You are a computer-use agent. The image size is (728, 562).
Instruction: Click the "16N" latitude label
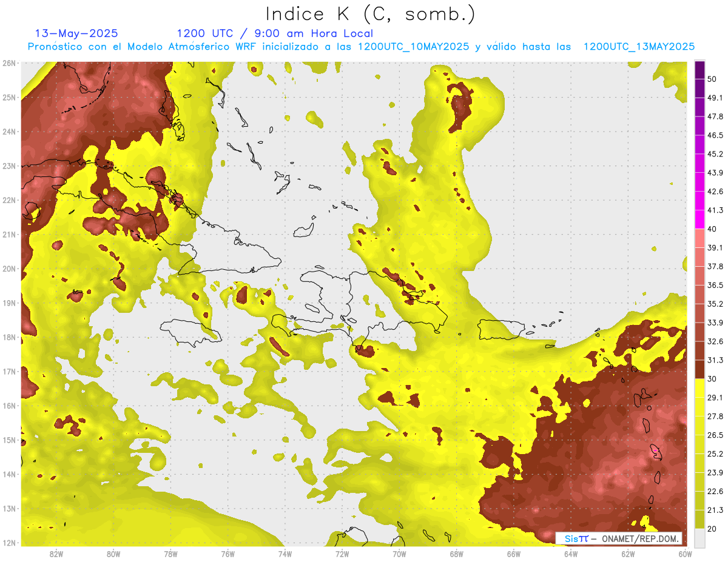(x=9, y=406)
